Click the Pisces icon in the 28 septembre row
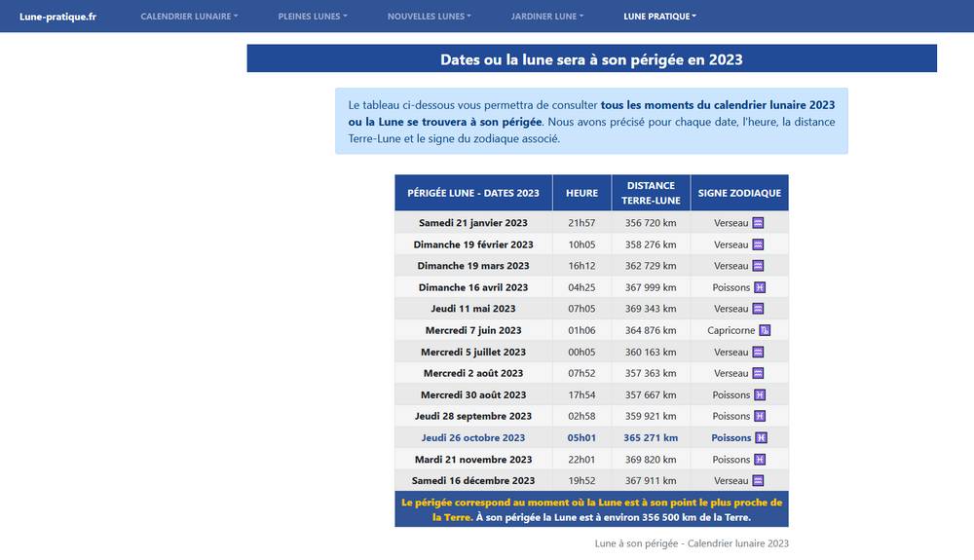Viewport: 974px width, 560px height. coord(760,416)
